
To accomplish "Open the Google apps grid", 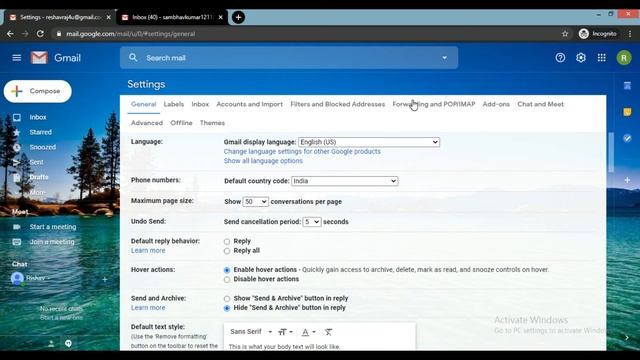I will click(602, 58).
